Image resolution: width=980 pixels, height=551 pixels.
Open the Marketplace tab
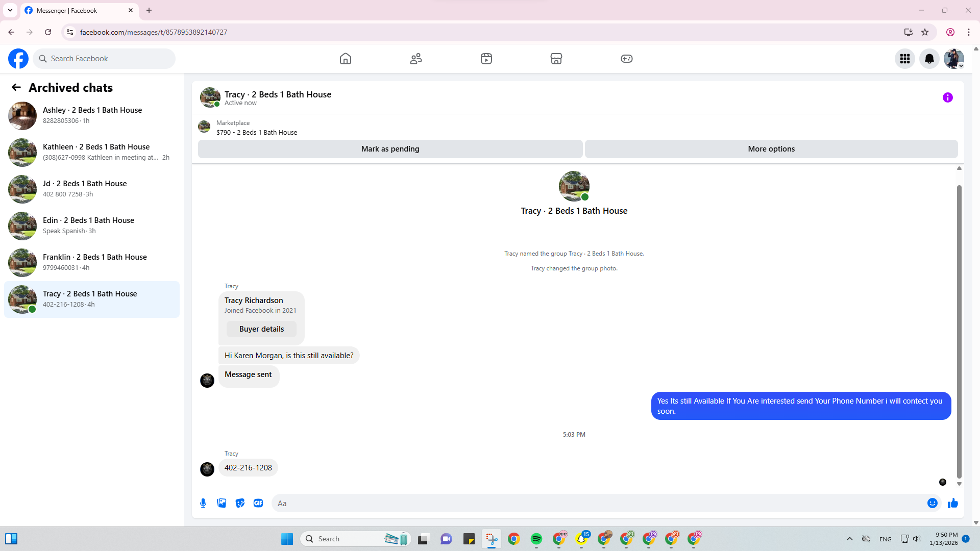click(556, 59)
